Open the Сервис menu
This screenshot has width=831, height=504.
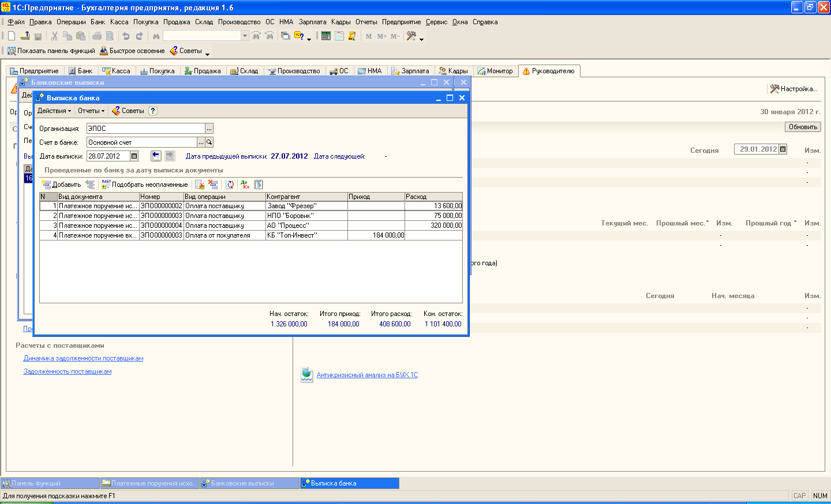pos(436,22)
